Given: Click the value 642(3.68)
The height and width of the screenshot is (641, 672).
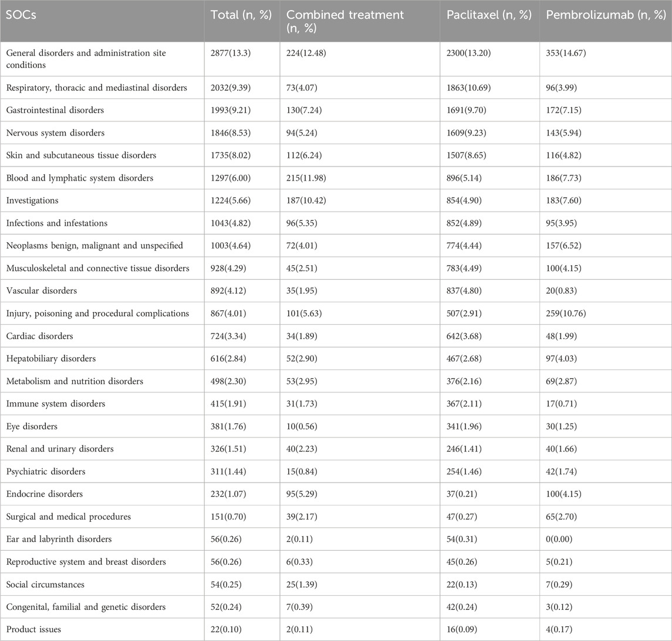Looking at the screenshot, I should pyautogui.click(x=464, y=336).
